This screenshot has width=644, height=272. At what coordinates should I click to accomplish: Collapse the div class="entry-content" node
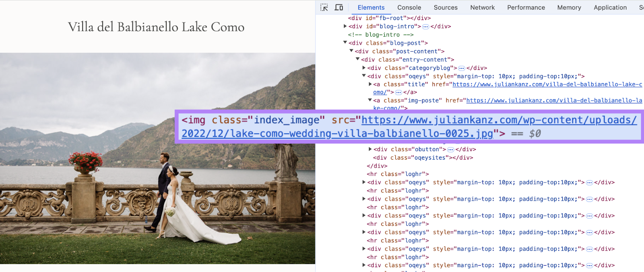point(358,59)
